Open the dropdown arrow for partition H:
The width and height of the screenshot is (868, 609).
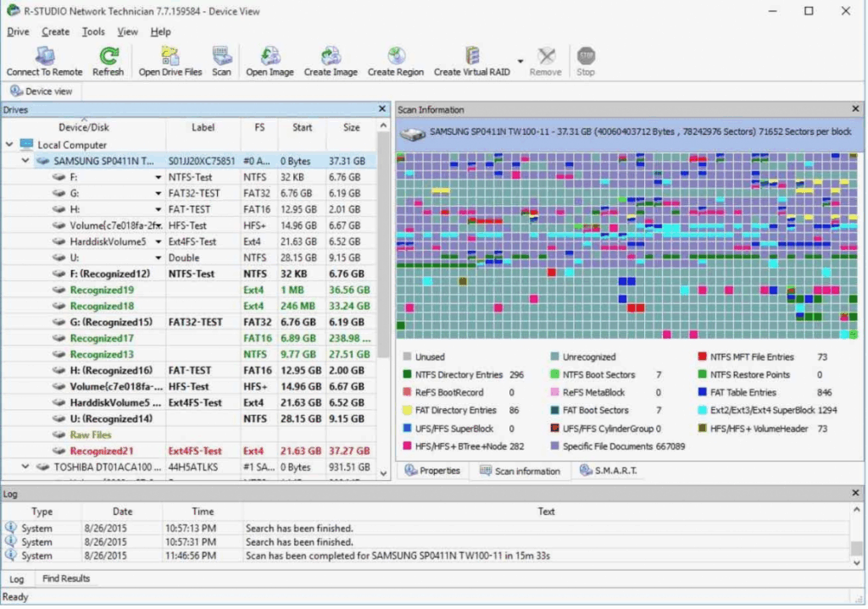click(x=159, y=210)
